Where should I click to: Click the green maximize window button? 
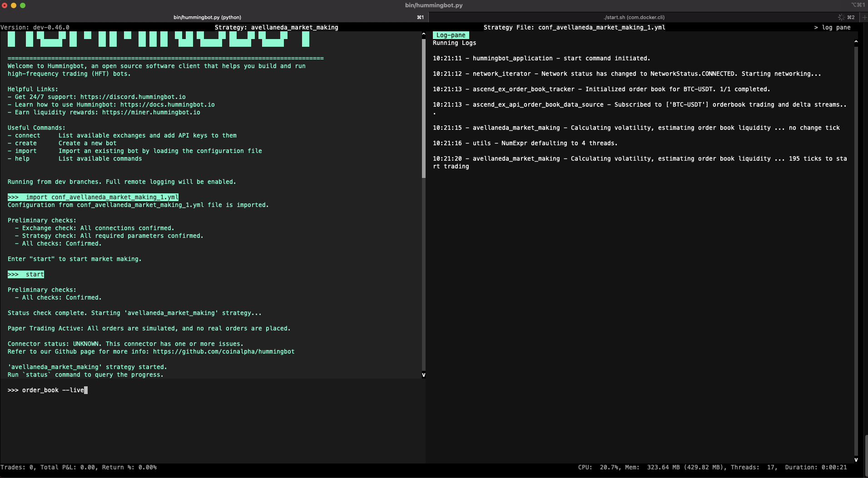[x=23, y=5]
